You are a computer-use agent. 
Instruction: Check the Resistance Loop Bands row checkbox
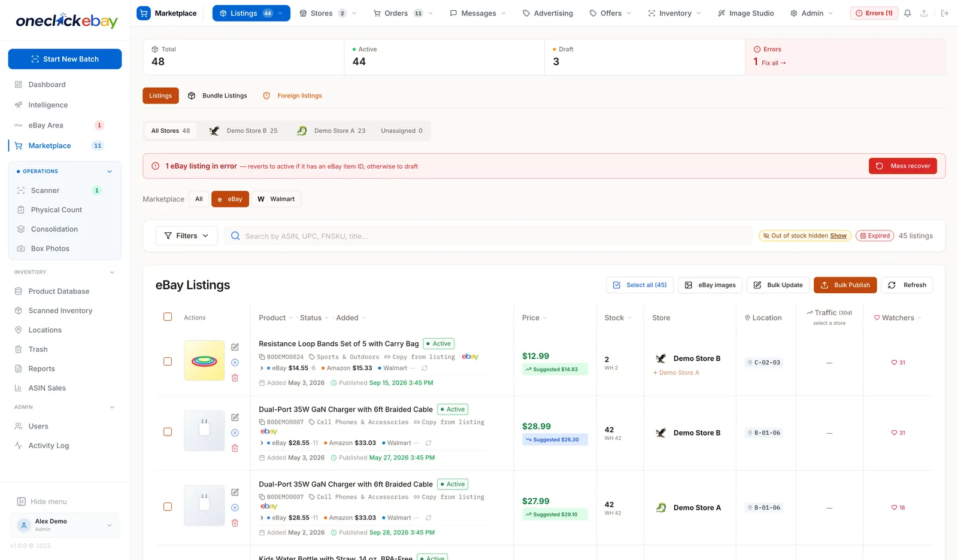click(x=168, y=361)
